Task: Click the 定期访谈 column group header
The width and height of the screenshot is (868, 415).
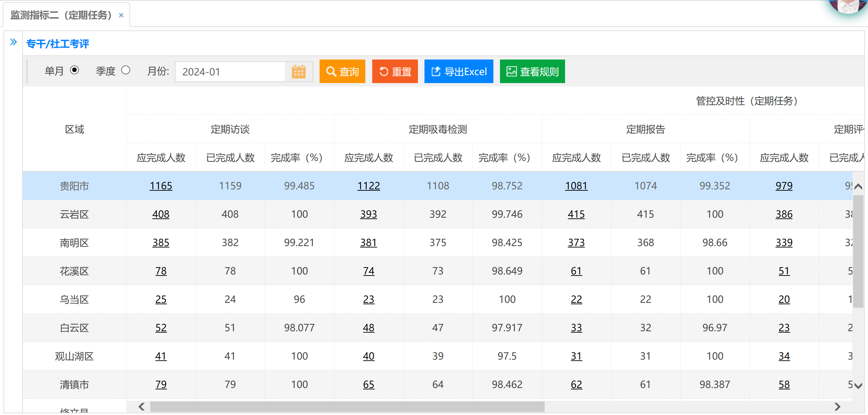Action: (230, 129)
